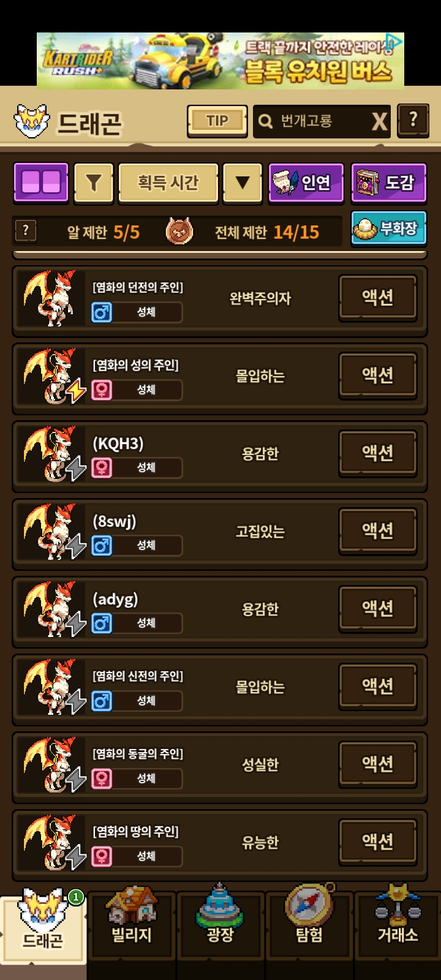
Task: Open the TIP button
Action: 217,121
